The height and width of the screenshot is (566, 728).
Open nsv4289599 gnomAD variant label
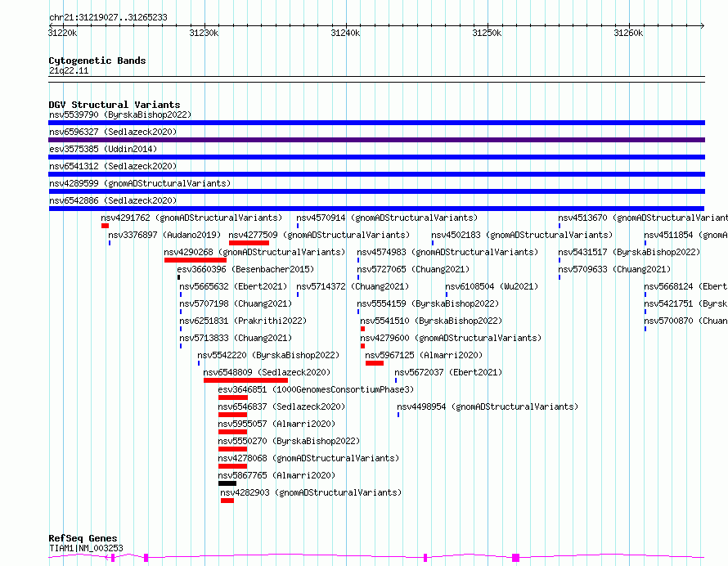[140, 183]
